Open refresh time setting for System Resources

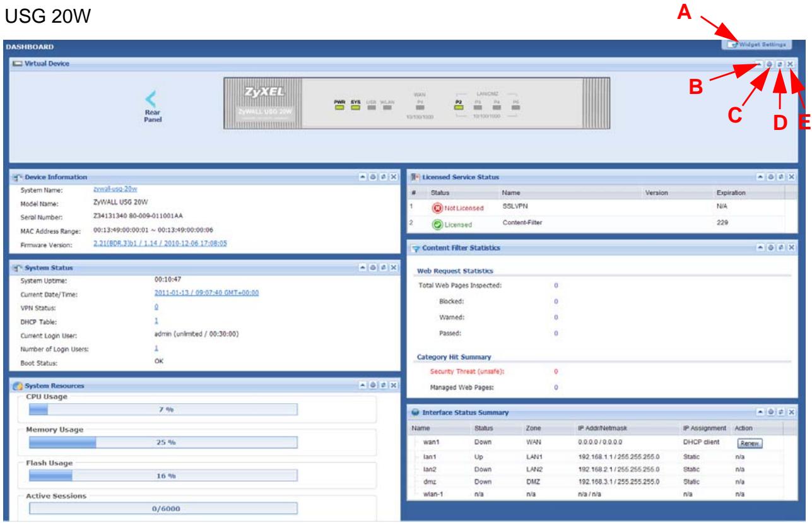373,385
